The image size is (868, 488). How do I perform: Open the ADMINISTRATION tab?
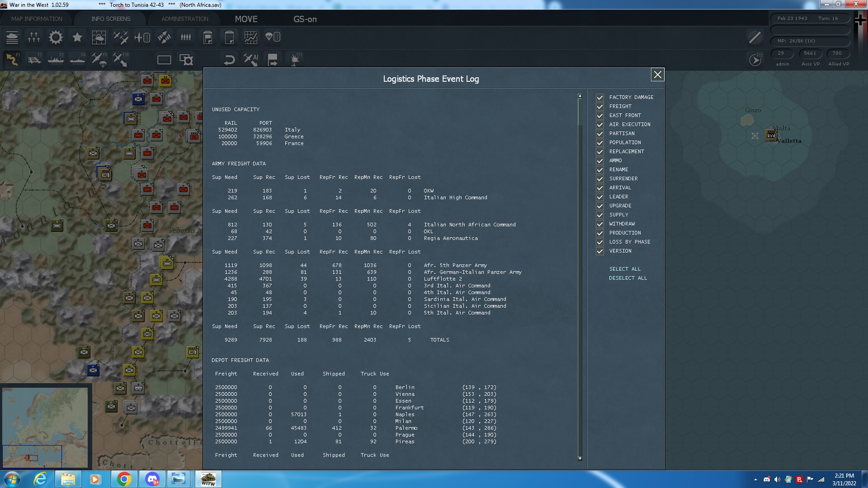[x=185, y=19]
